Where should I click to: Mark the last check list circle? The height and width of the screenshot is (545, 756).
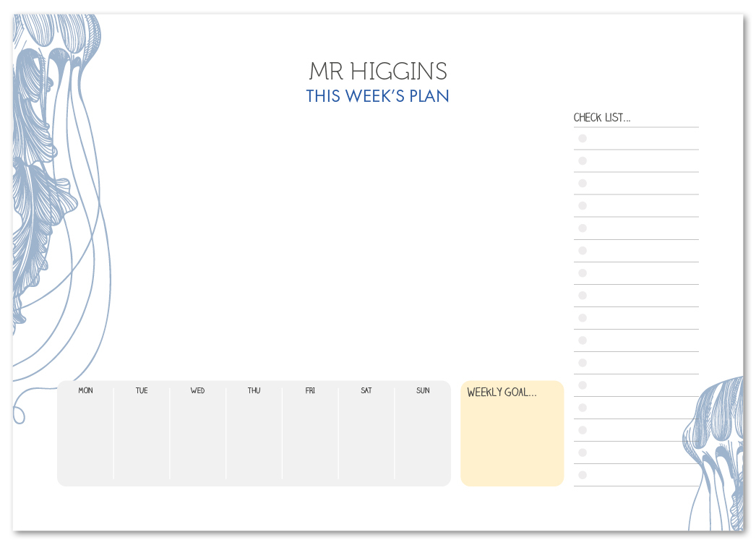[583, 475]
